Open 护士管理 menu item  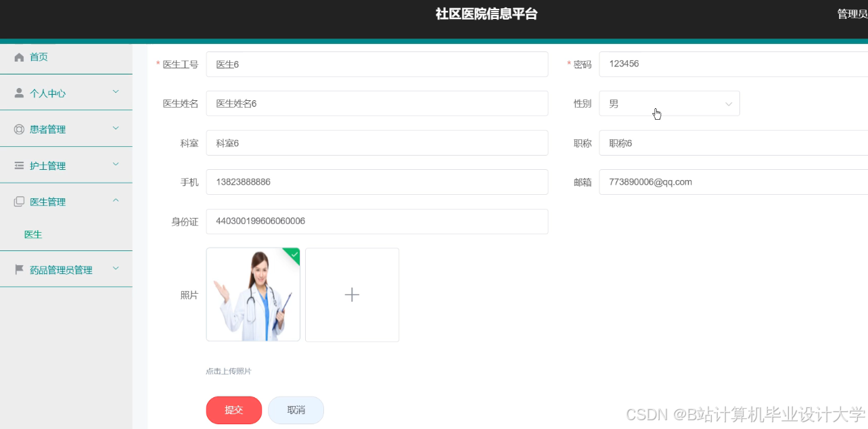tap(66, 166)
